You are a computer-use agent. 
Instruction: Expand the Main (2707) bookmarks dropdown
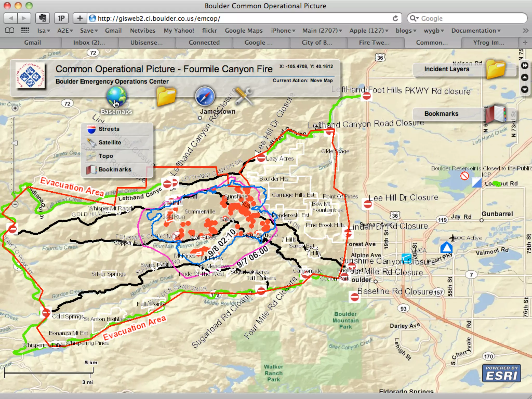[x=322, y=31]
